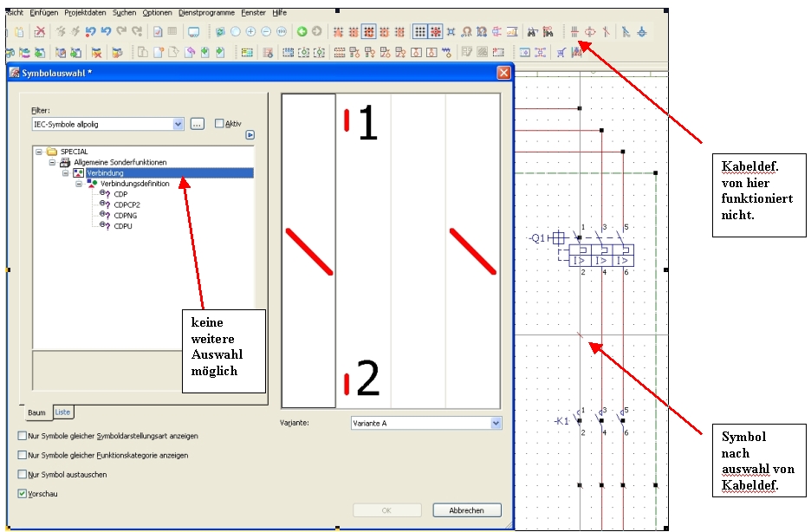Switch to the Baum tab
The width and height of the screenshot is (811, 532).
pyautogui.click(x=36, y=412)
